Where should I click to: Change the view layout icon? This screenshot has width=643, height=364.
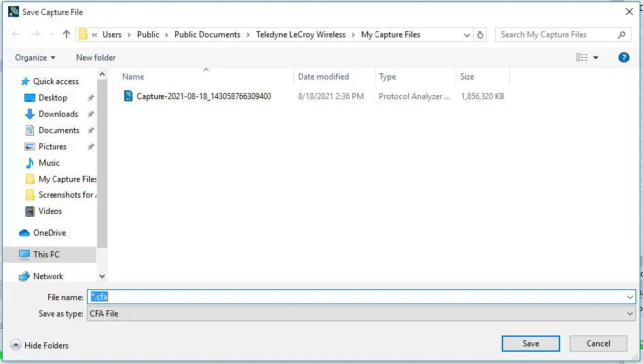(581, 58)
